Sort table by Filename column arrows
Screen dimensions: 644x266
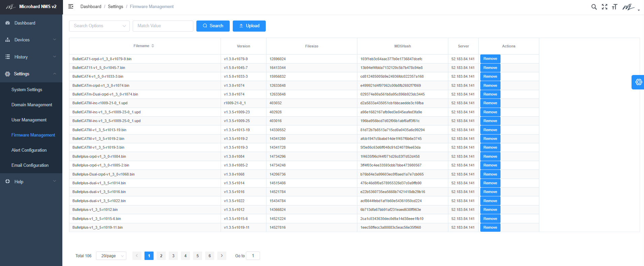coord(153,46)
